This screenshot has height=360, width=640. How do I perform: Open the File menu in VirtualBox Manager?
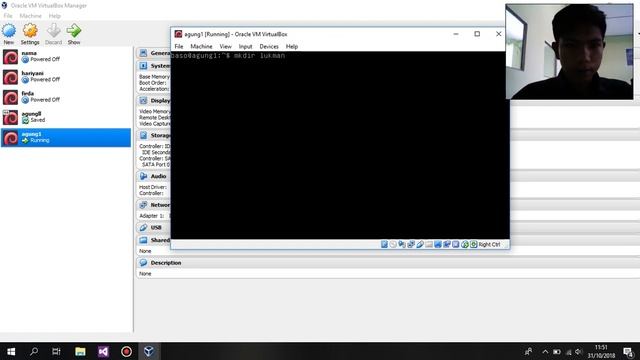[x=8, y=16]
